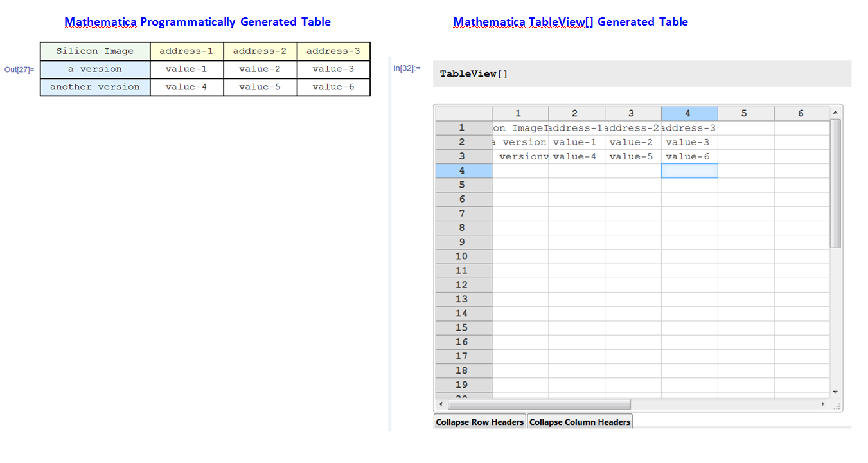
Task: Select row header 5 in TableView
Action: click(464, 185)
